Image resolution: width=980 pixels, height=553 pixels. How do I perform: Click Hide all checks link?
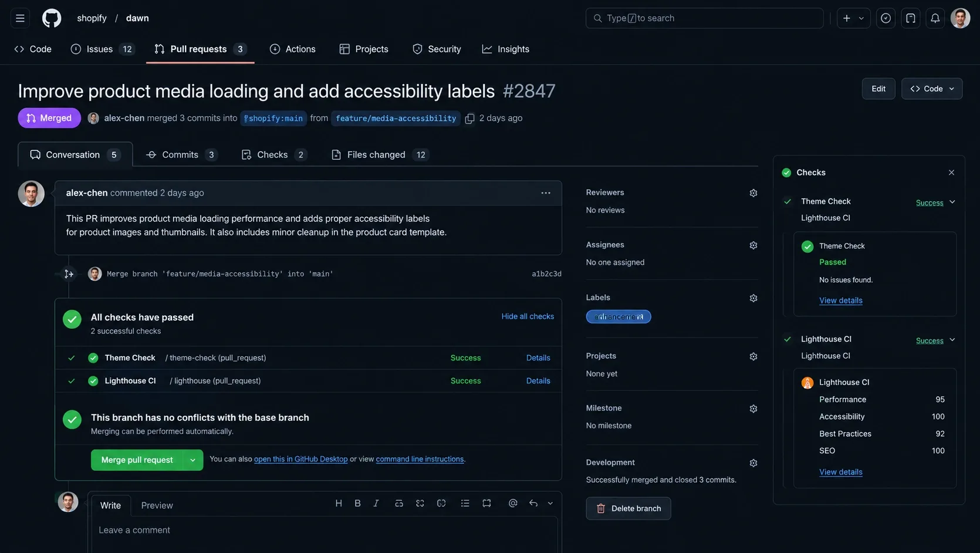[528, 316]
